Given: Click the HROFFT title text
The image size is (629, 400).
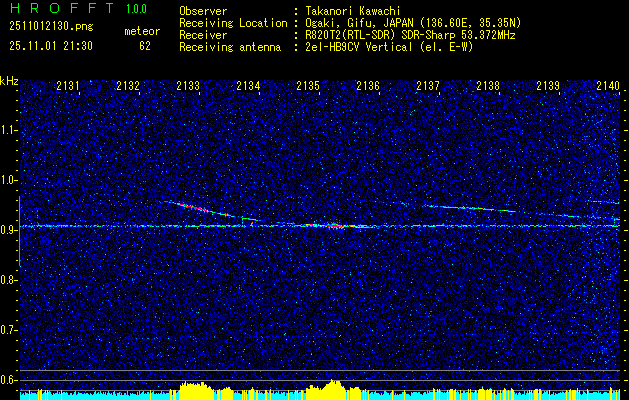Looking at the screenshot, I should click(62, 8).
